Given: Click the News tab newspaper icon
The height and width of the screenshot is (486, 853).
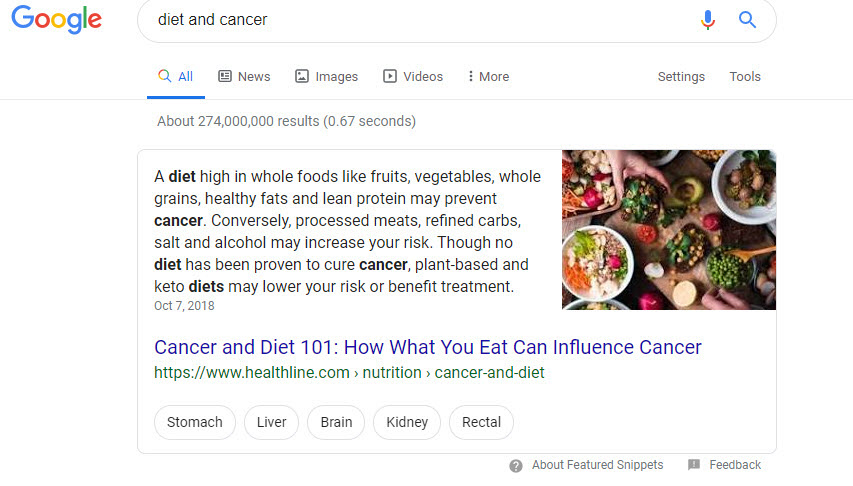Looking at the screenshot, I should pyautogui.click(x=225, y=76).
